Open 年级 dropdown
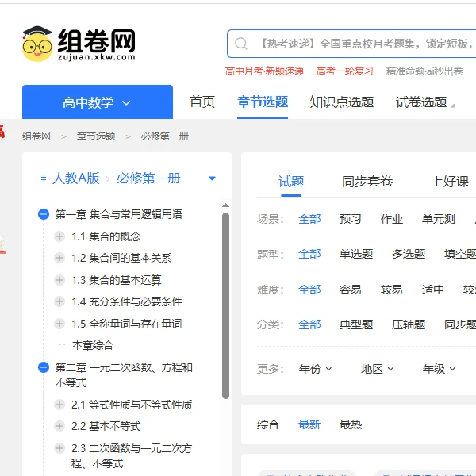Image resolution: width=476 pixels, height=476 pixels. [x=439, y=369]
